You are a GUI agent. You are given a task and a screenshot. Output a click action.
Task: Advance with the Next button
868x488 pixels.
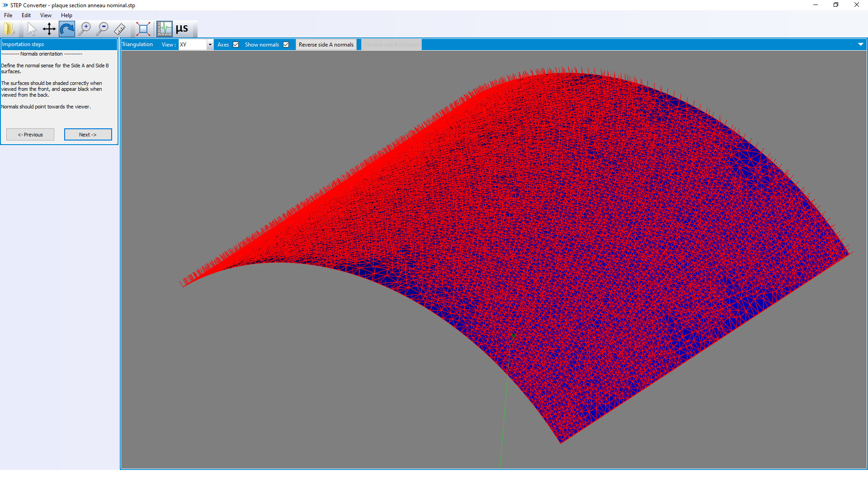(x=88, y=134)
